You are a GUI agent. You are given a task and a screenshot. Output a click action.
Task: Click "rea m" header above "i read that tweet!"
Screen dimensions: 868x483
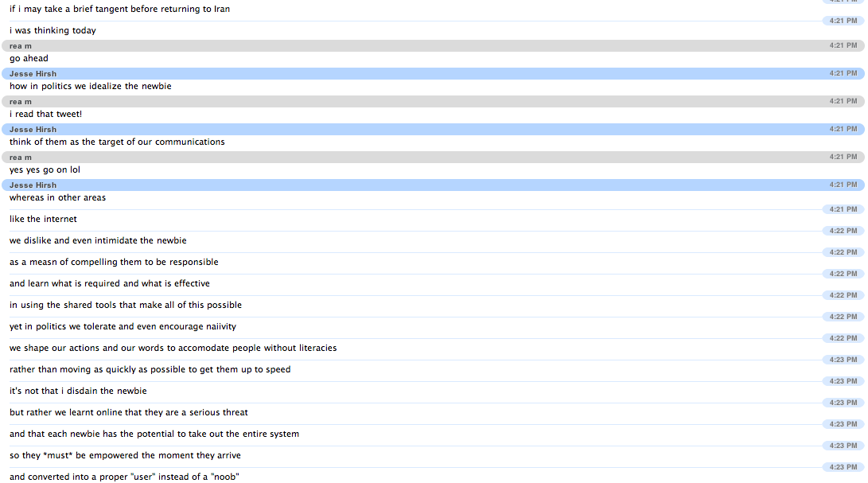[21, 102]
